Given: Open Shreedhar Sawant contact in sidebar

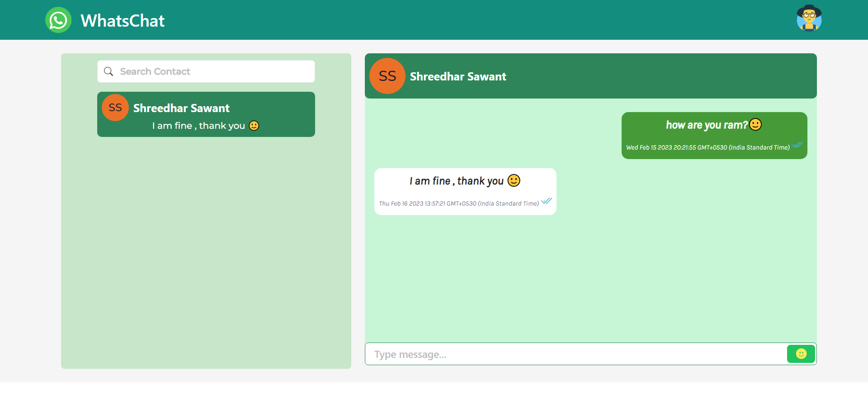Looking at the screenshot, I should (x=206, y=114).
